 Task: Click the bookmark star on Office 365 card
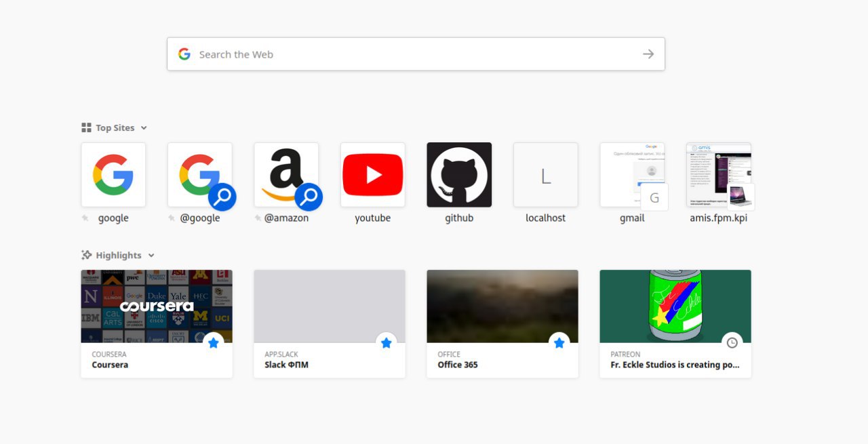click(559, 343)
